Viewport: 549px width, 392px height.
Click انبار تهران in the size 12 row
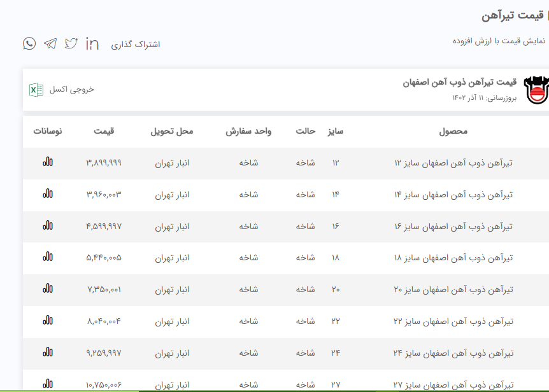172,163
